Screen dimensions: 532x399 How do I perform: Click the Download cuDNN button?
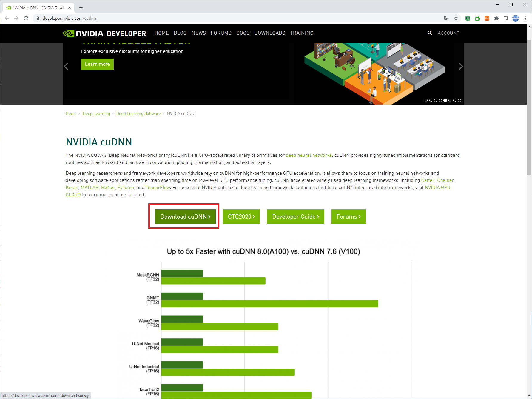185,217
